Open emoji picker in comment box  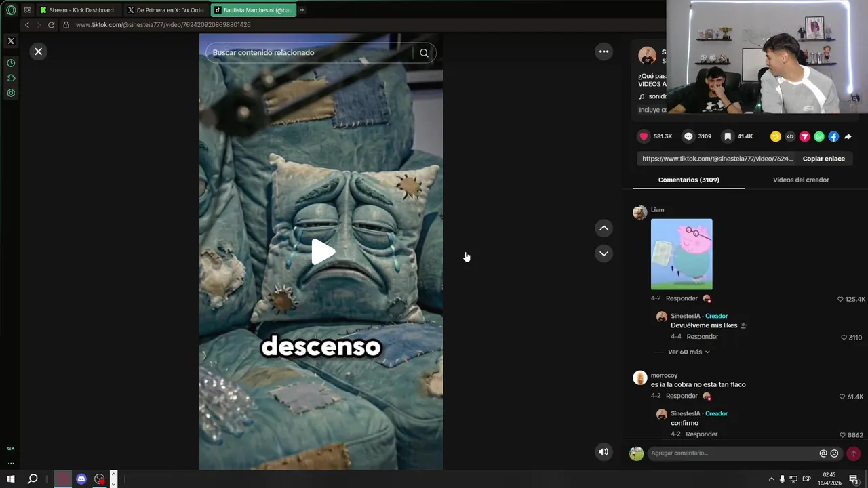(835, 453)
